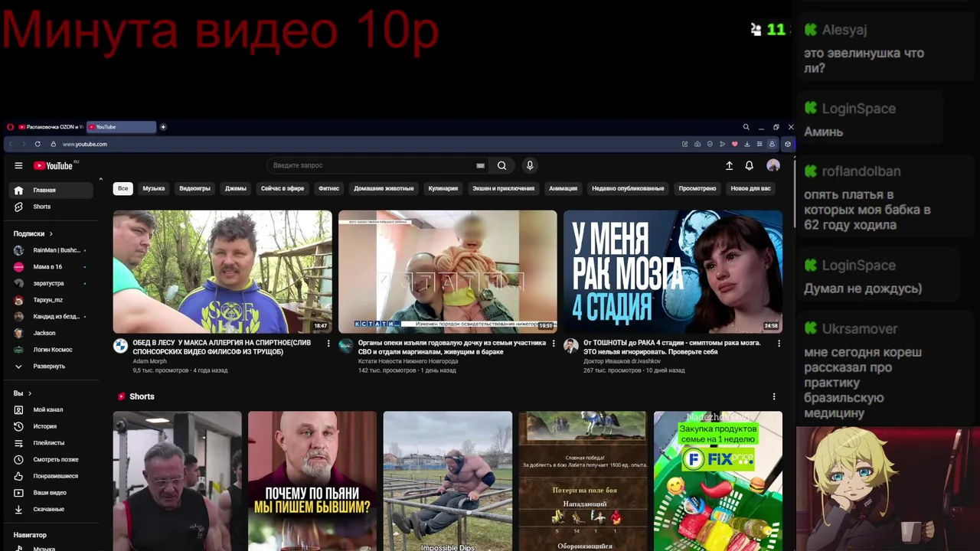Open Adam Morph channel link
This screenshot has height=551, width=980.
click(149, 361)
